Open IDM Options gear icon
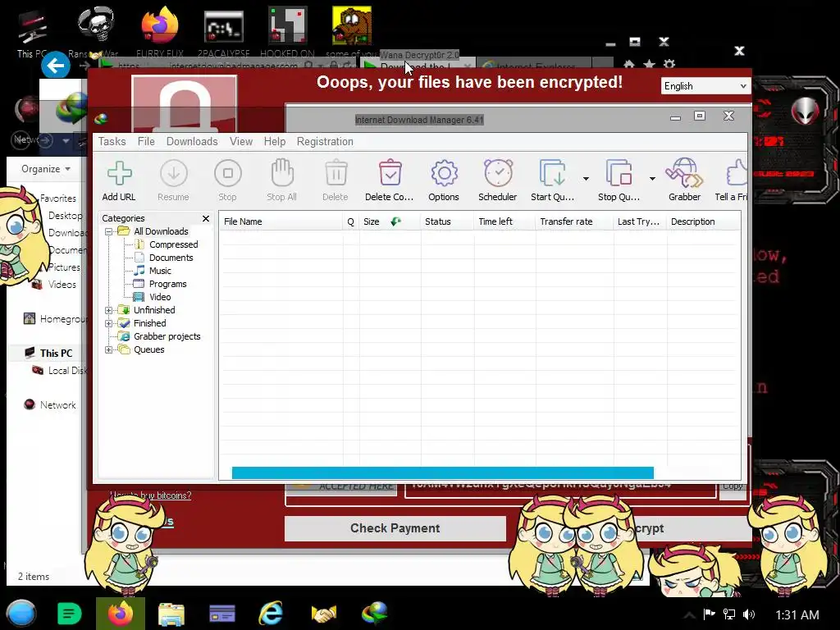 (x=444, y=174)
